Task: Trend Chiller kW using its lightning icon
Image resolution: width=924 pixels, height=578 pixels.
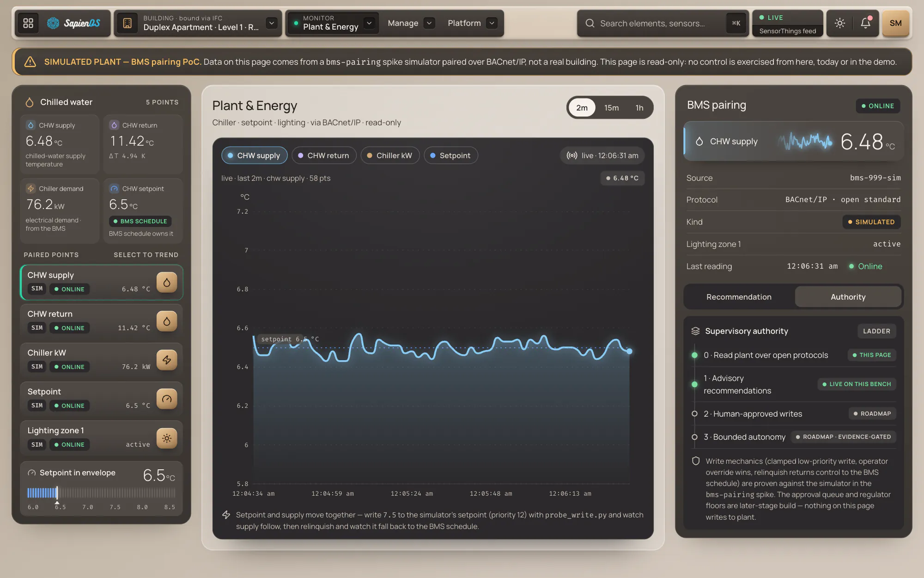Action: [x=167, y=360]
